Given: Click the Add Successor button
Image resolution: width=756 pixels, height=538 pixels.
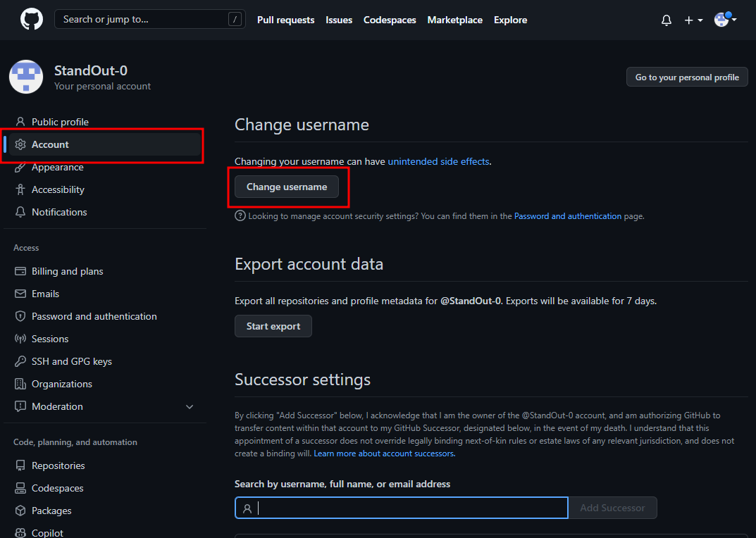Looking at the screenshot, I should [612, 508].
